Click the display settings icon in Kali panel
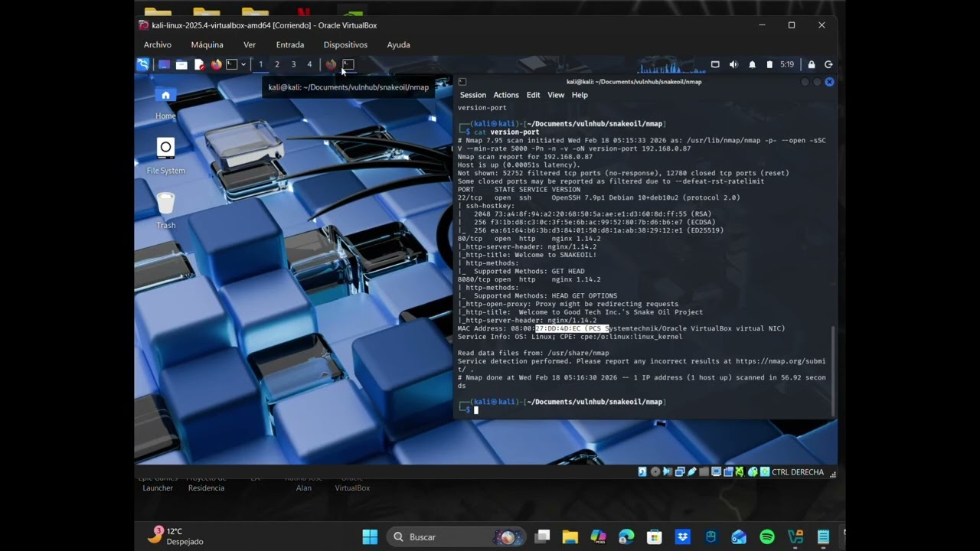The height and width of the screenshot is (551, 980). tap(715, 64)
